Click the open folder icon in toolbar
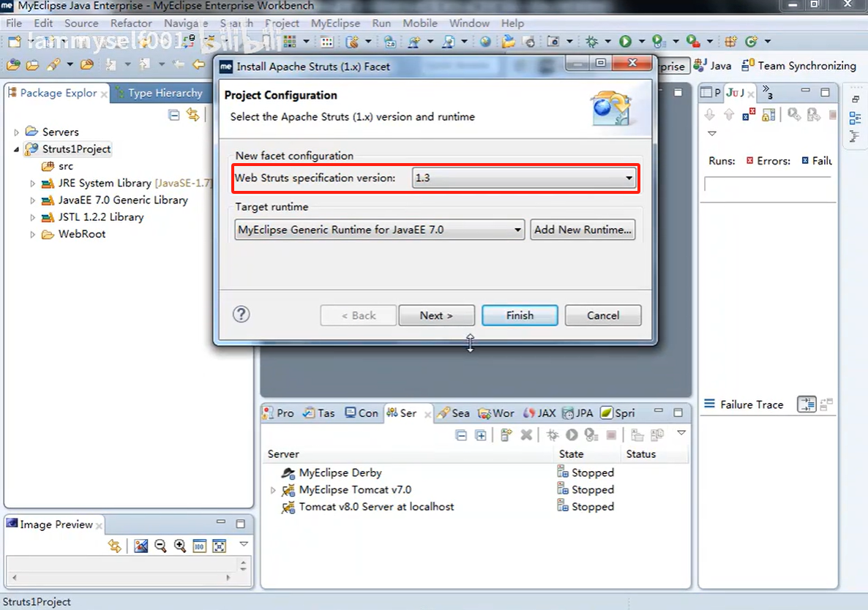Image resolution: width=868 pixels, height=610 pixels. tap(508, 42)
